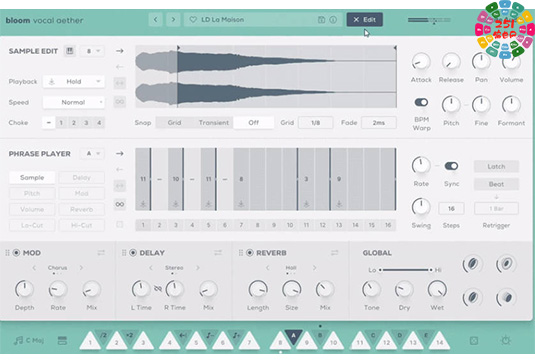
Task: Select phrase step 7 button
Action: (x=241, y=225)
